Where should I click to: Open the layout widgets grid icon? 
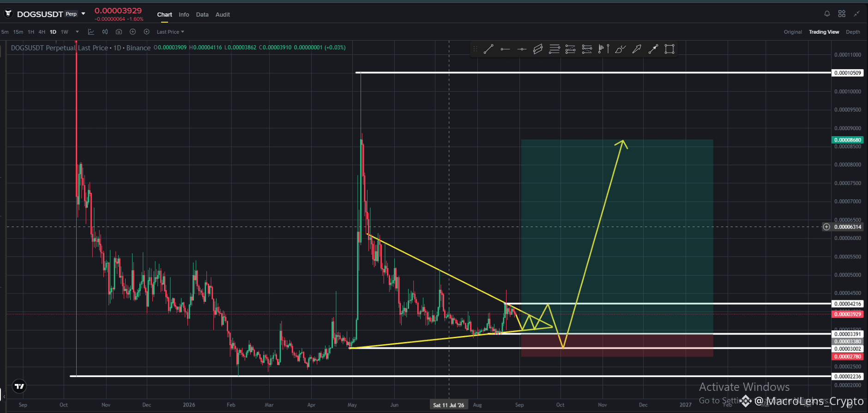click(842, 14)
